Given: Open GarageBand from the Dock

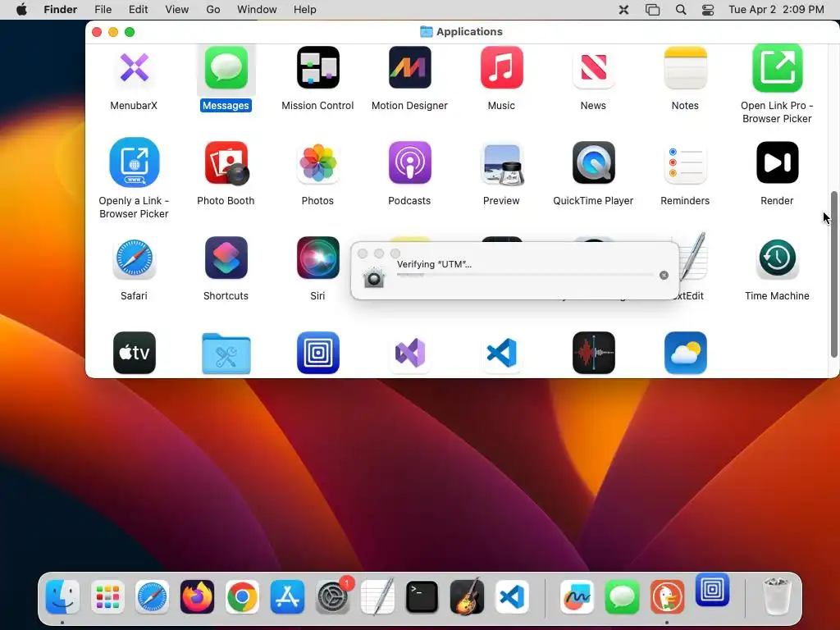Looking at the screenshot, I should (467, 597).
